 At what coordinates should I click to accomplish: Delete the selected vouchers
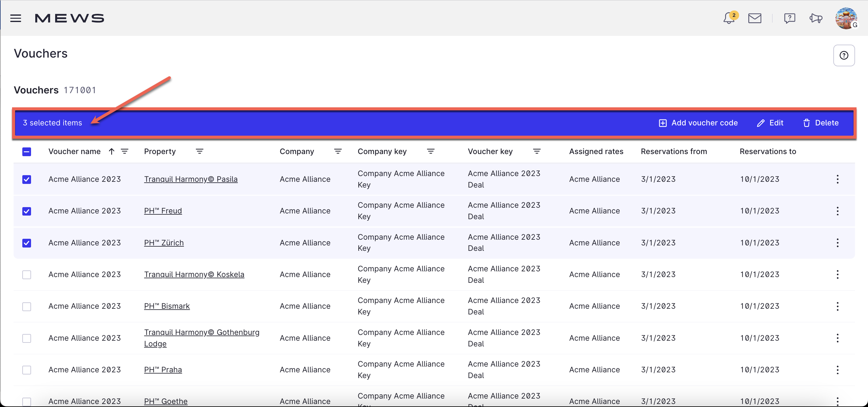[820, 123]
